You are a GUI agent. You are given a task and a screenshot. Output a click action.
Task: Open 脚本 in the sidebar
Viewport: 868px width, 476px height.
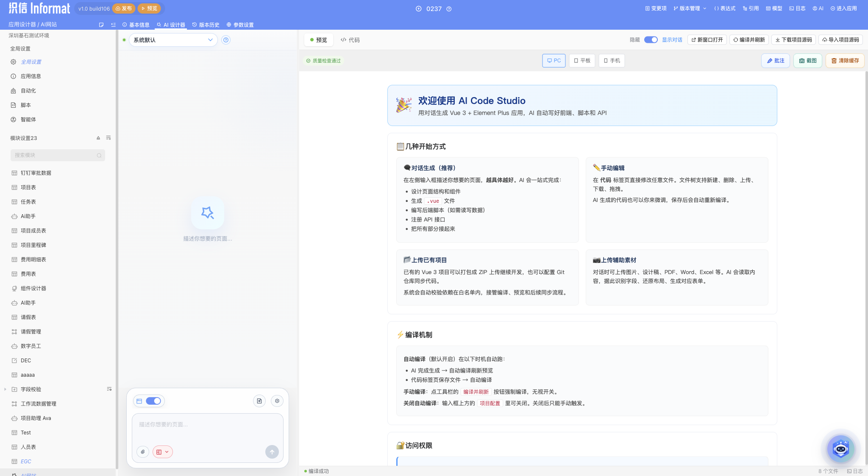tap(26, 105)
